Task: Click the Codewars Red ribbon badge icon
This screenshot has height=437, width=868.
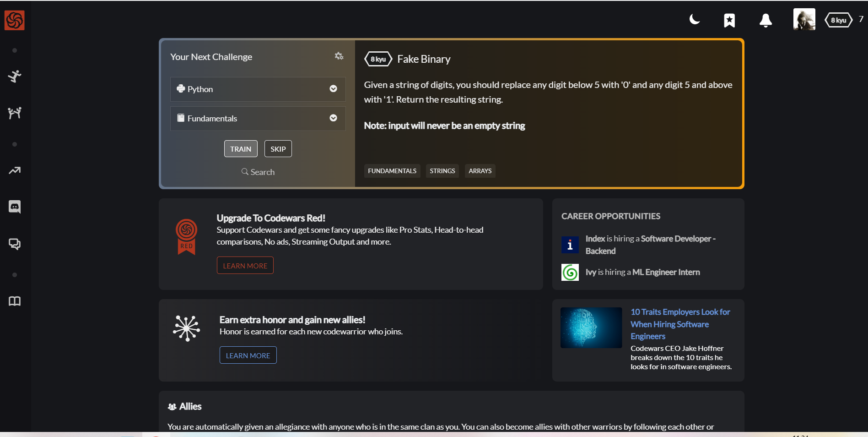Action: (186, 237)
